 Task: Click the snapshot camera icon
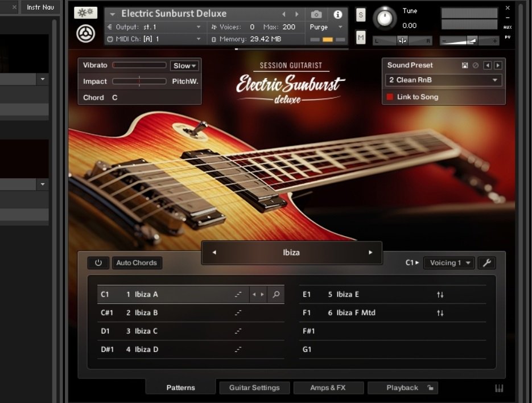(x=316, y=14)
